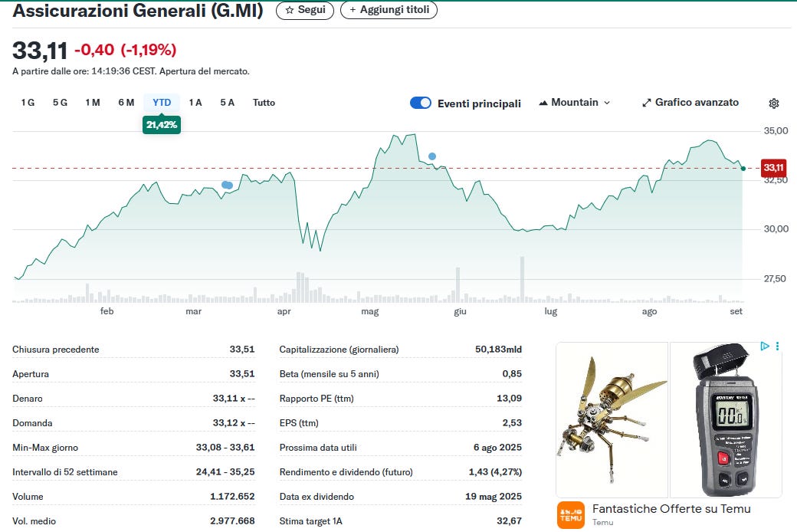Image resolution: width=797 pixels, height=532 pixels.
Task: Select the 5 G time range tab
Action: [60, 103]
